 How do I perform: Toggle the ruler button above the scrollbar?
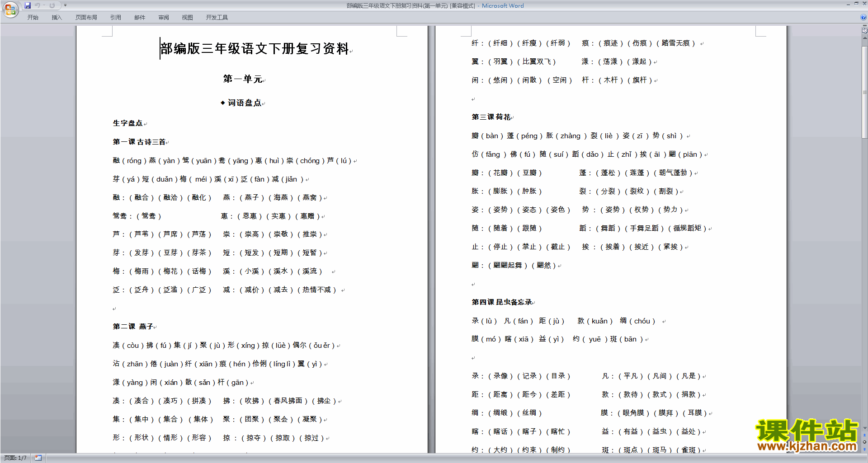point(865,31)
